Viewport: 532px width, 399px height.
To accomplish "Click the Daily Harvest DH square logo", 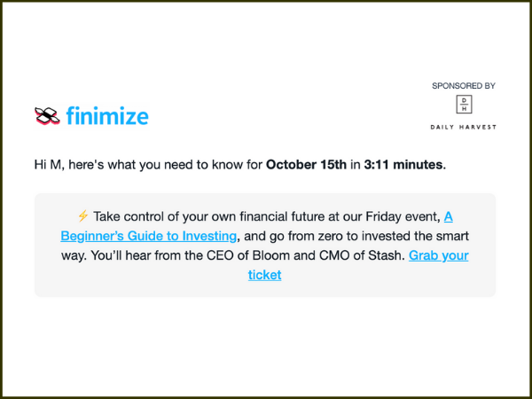I will coord(464,105).
